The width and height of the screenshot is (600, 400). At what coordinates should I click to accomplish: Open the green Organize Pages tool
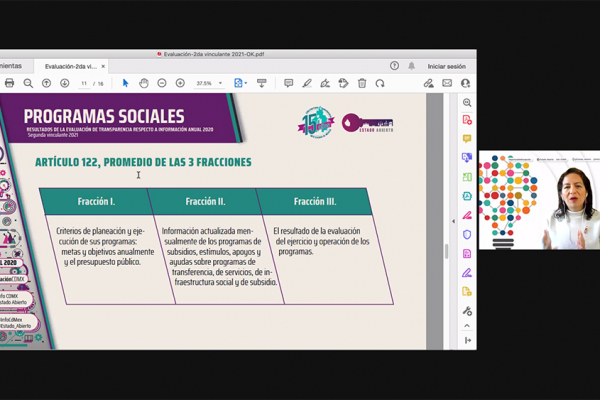coord(467,177)
